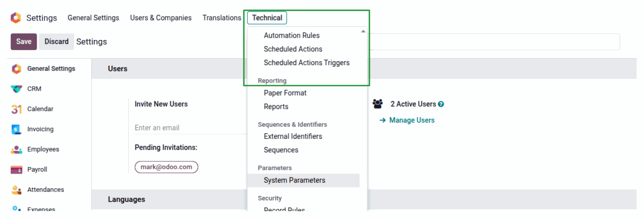Click the Discard button
The image size is (644, 218).
coord(56,42)
